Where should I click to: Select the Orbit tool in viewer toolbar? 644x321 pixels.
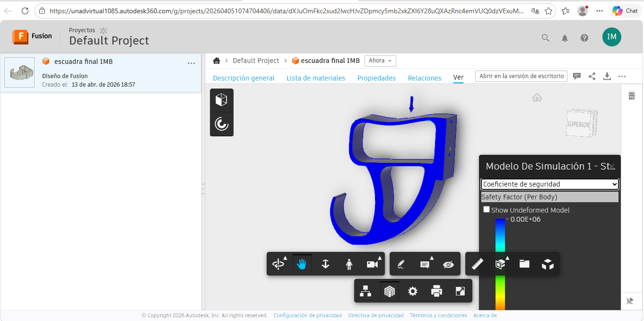coord(279,264)
